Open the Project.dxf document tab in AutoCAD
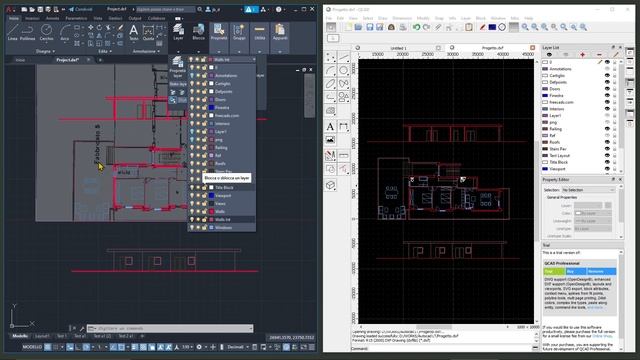The height and width of the screenshot is (360, 640). 67,60
